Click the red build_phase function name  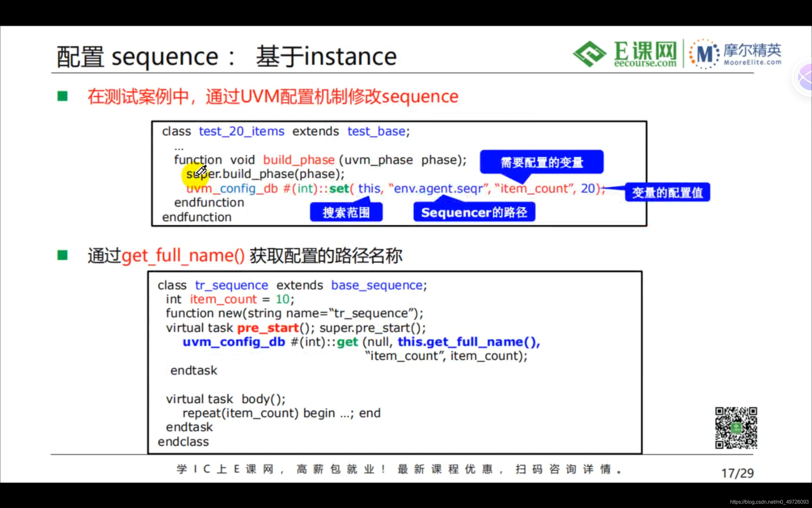click(x=298, y=160)
